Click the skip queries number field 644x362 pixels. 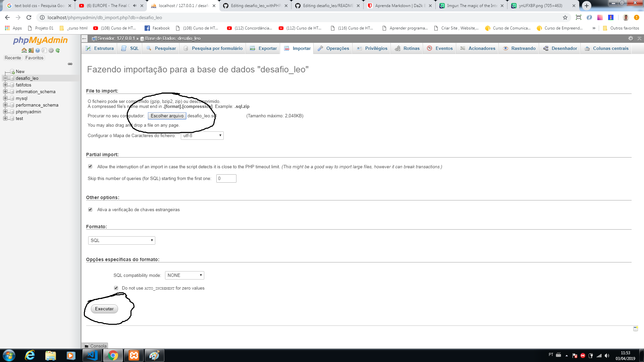[x=226, y=178]
